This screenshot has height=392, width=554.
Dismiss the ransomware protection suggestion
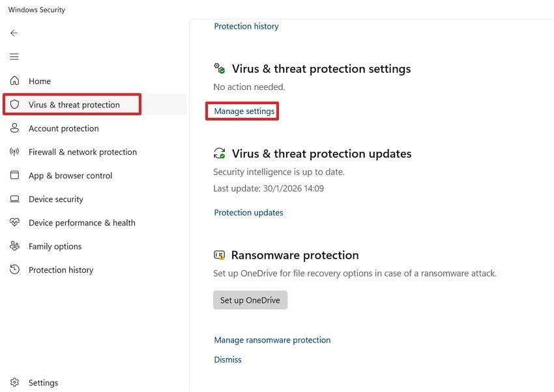tap(227, 359)
